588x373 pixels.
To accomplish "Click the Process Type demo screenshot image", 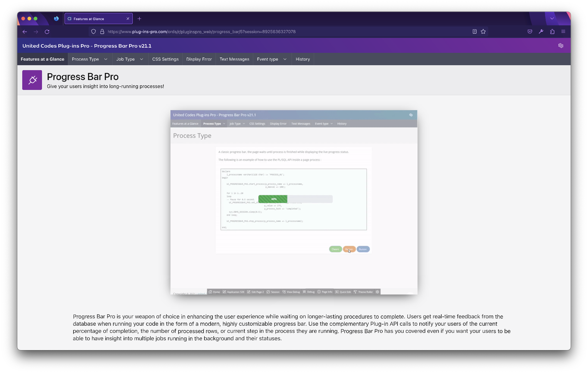I will 294,202.
